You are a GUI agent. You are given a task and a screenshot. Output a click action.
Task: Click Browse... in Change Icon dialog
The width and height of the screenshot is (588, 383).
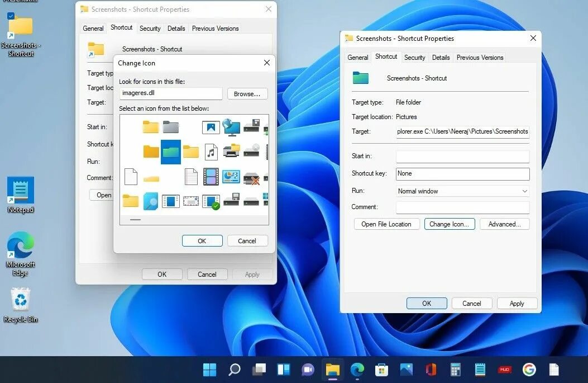coord(247,94)
